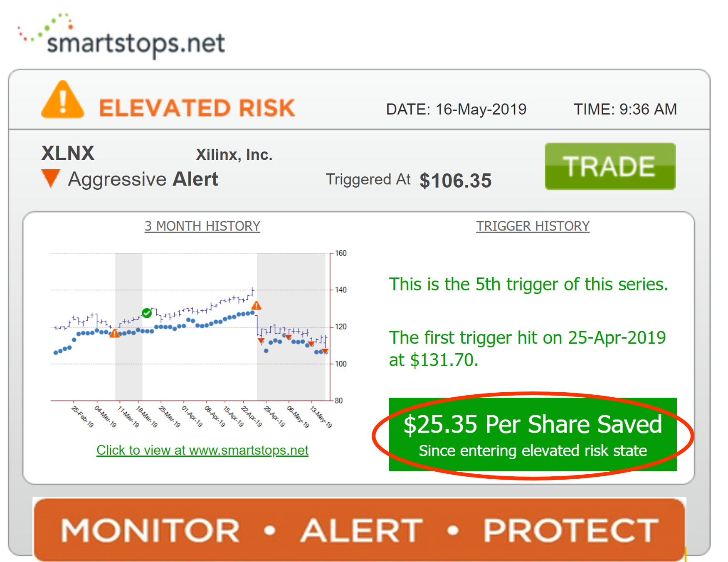Select the orange warning marker near 11-Mar on chart
Screen dimensions: 728x562
pyautogui.click(x=115, y=333)
